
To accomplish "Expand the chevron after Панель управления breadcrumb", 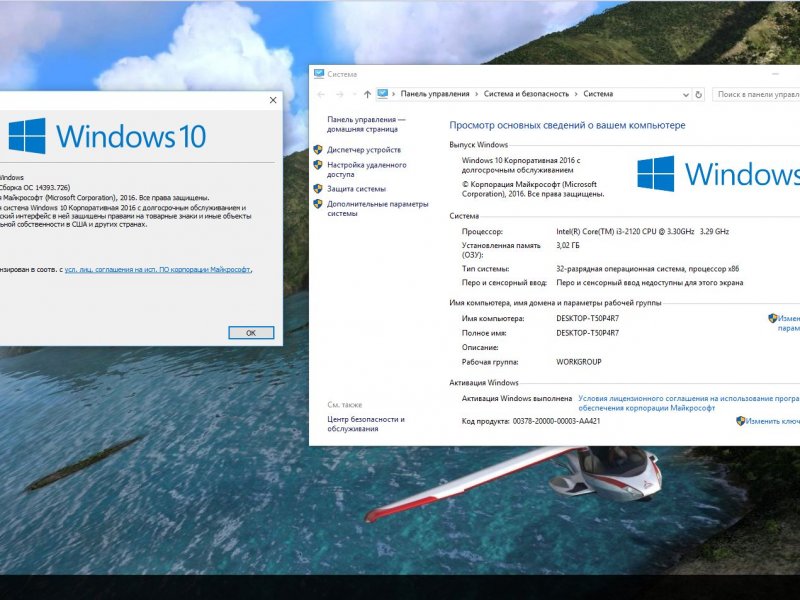I will (x=477, y=94).
